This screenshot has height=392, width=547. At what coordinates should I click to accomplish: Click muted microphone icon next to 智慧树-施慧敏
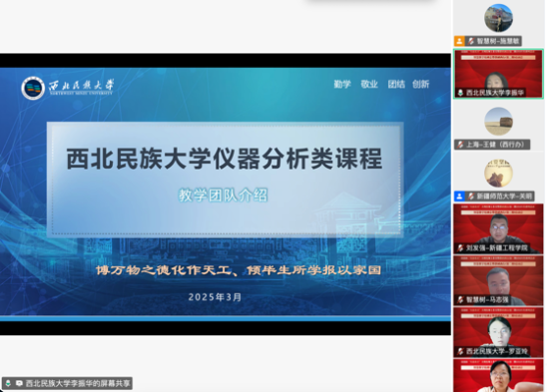coord(471,41)
